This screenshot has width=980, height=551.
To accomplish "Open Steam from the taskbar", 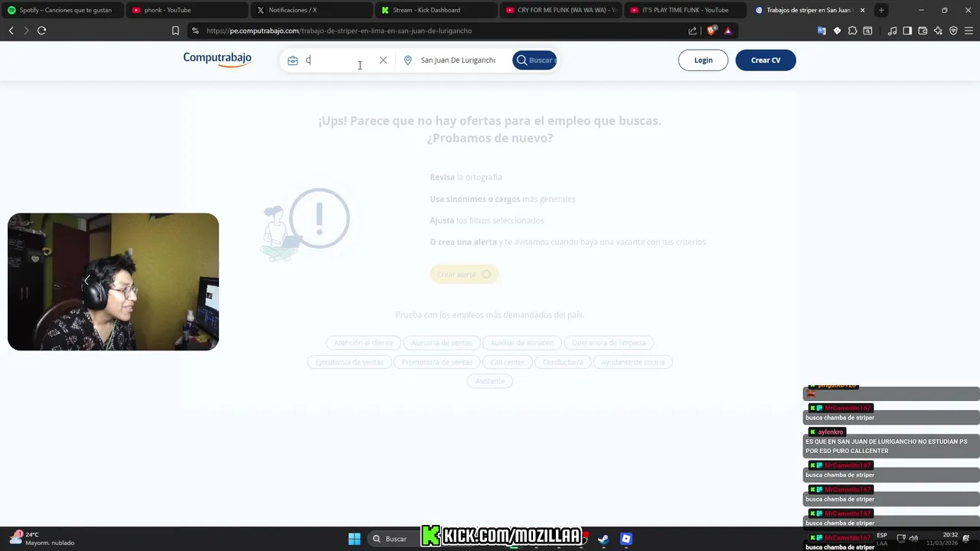I will click(x=603, y=539).
